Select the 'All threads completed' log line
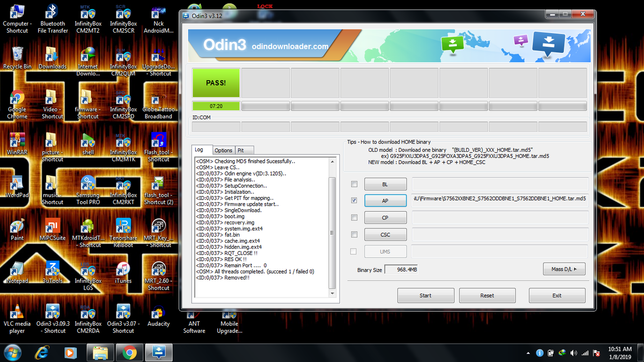The width and height of the screenshot is (644, 362). coord(255,271)
